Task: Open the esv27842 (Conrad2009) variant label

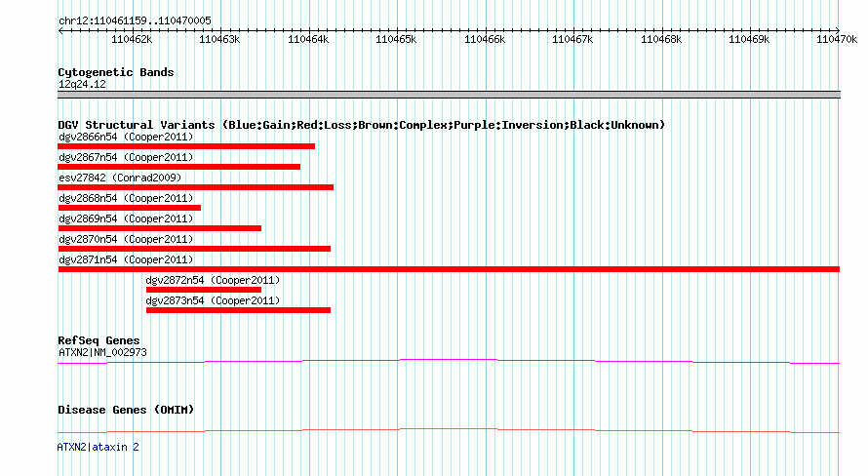Action: 120,178
